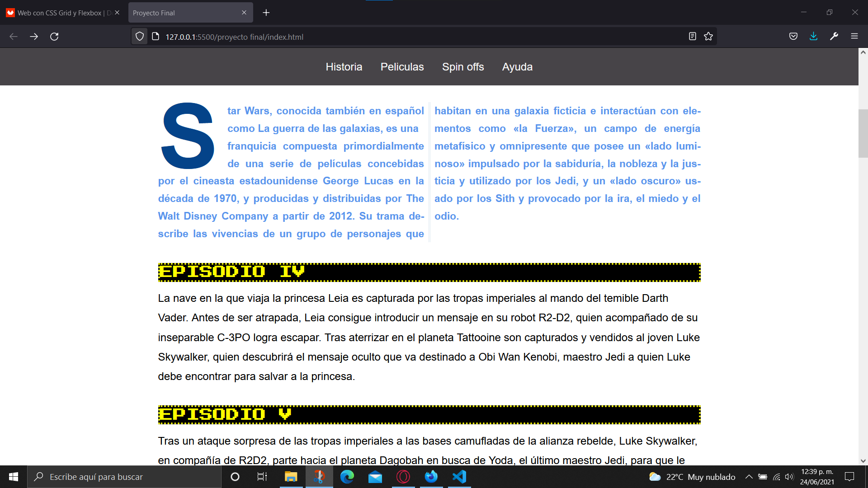The height and width of the screenshot is (488, 868).
Task: Show site information page icon
Action: (x=156, y=37)
